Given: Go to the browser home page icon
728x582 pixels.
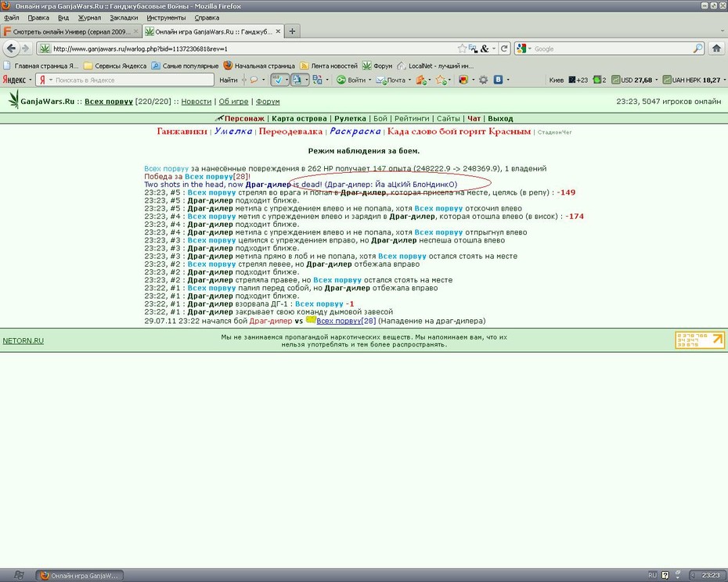Looking at the screenshot, I should pyautogui.click(x=716, y=48).
